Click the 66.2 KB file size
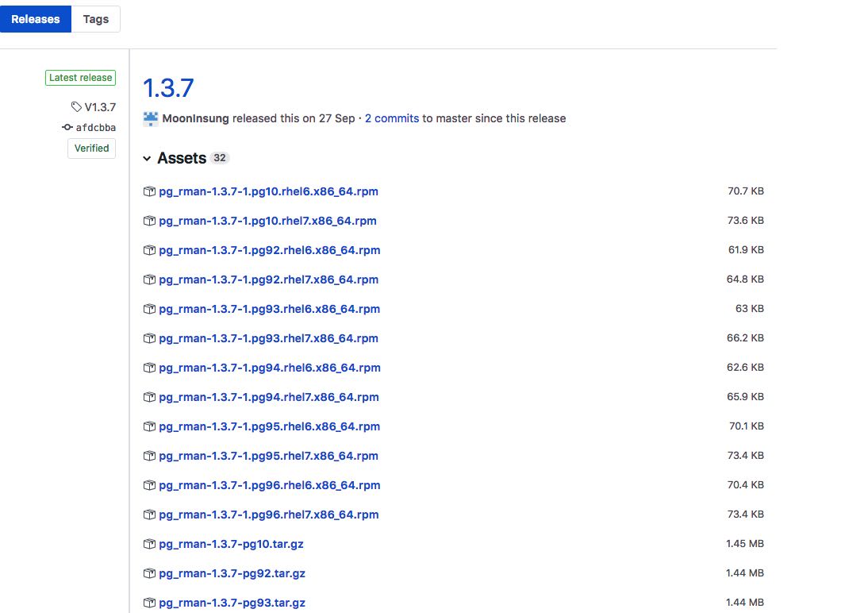 745,337
